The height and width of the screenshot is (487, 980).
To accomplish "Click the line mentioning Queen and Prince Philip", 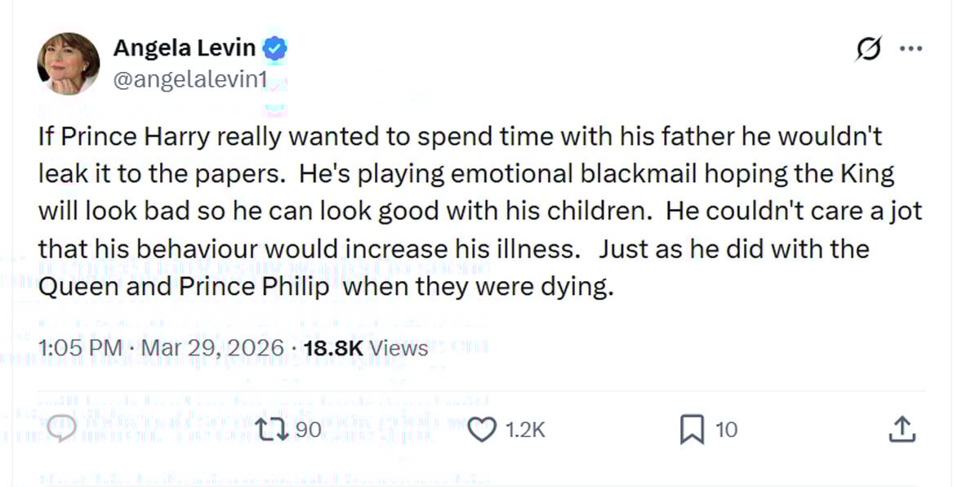I will (x=325, y=287).
